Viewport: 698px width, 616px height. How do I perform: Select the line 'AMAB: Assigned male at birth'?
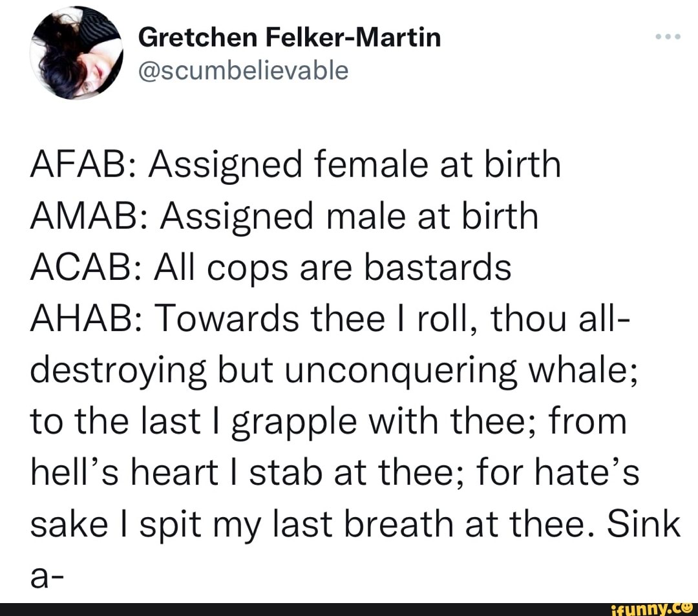[x=284, y=215]
